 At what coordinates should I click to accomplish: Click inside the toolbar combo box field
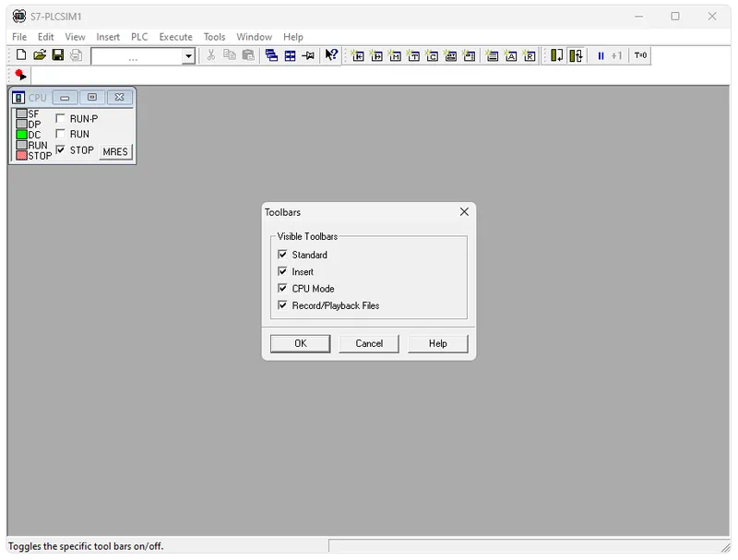[x=137, y=56]
